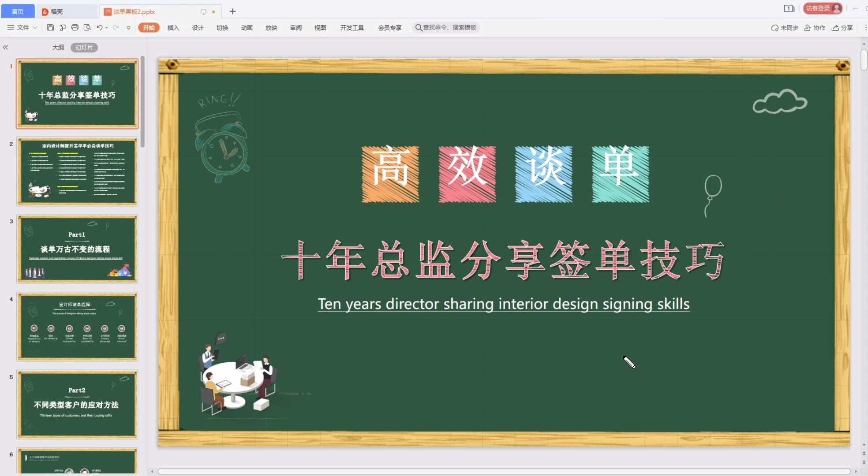Open a new tab with plus icon
Screen dimensions: 868x476
click(232, 11)
